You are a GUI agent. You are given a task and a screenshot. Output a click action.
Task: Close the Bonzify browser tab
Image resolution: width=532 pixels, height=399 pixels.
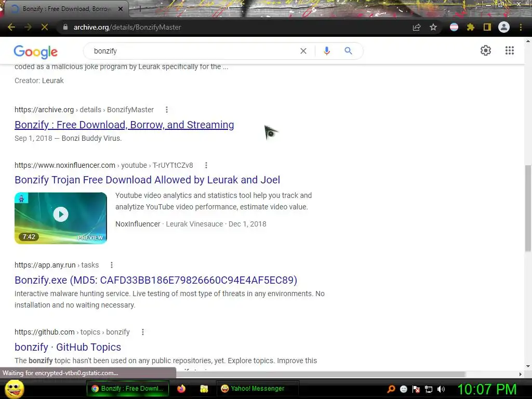click(x=121, y=9)
